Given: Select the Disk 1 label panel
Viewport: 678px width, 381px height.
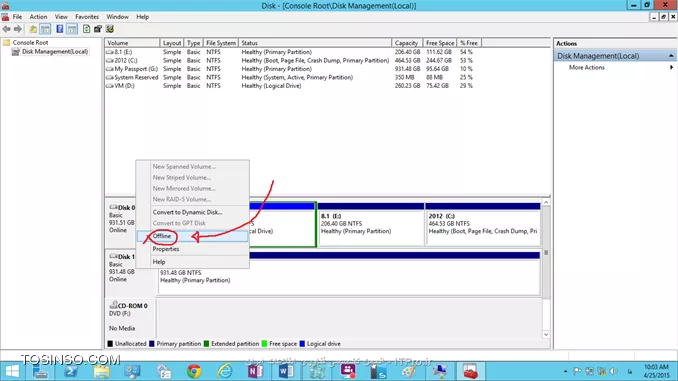Looking at the screenshot, I should coord(131,274).
